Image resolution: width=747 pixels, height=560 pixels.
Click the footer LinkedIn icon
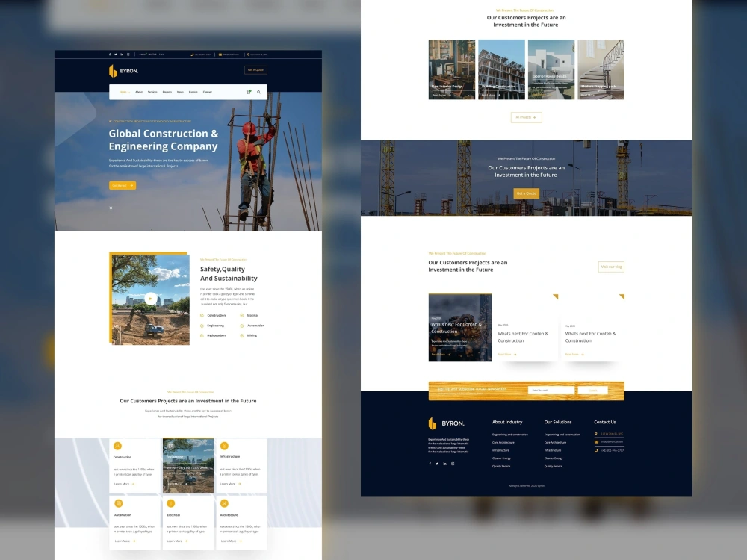click(445, 464)
